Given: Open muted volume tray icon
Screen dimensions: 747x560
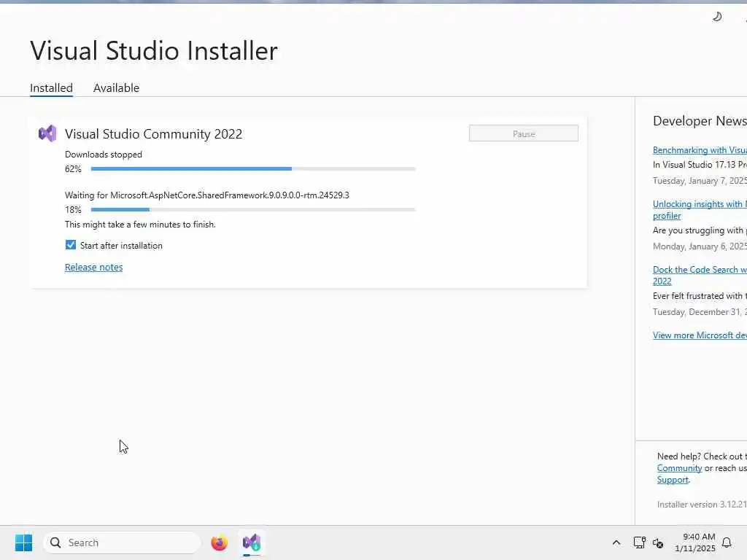Looking at the screenshot, I should [x=658, y=542].
